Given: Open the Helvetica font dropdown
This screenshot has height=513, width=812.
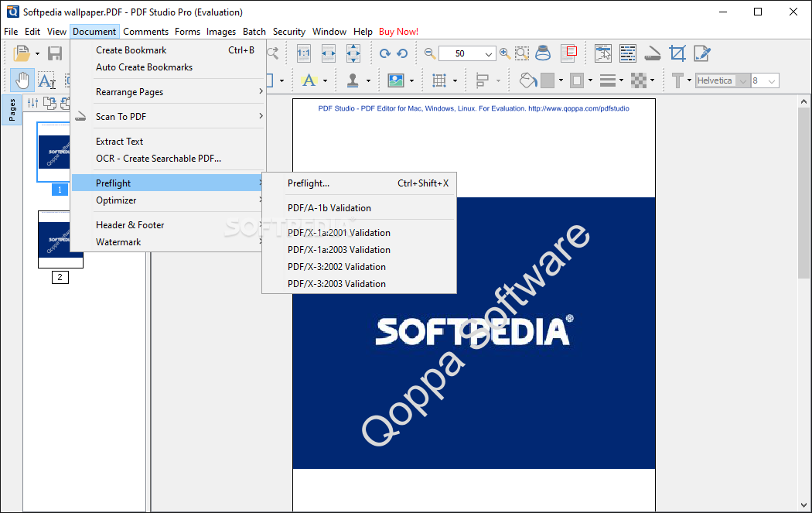Looking at the screenshot, I should click(743, 80).
